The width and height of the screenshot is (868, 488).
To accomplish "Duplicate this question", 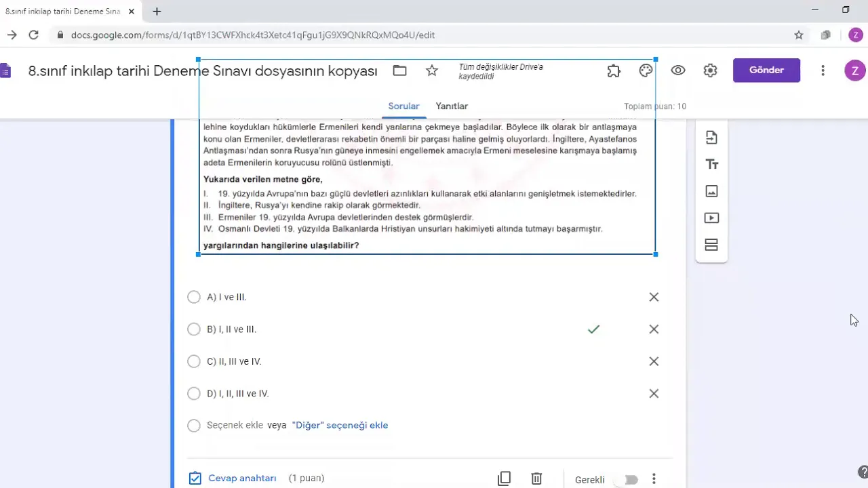I will coord(504,479).
